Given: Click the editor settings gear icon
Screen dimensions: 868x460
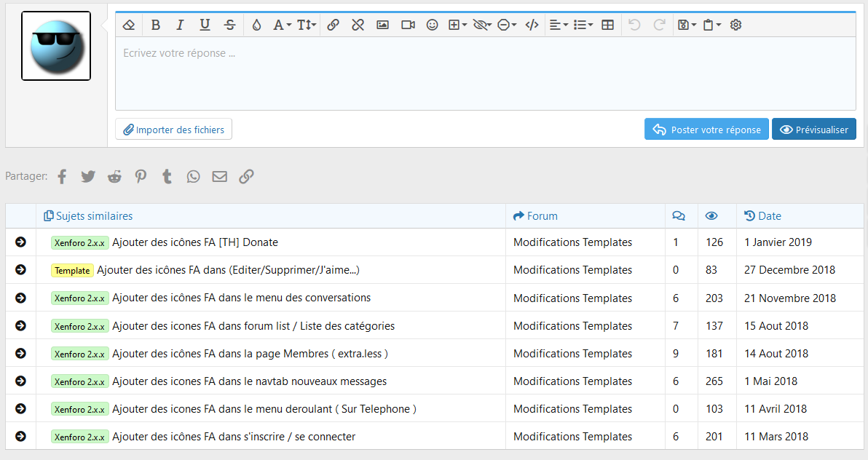Looking at the screenshot, I should (735, 25).
